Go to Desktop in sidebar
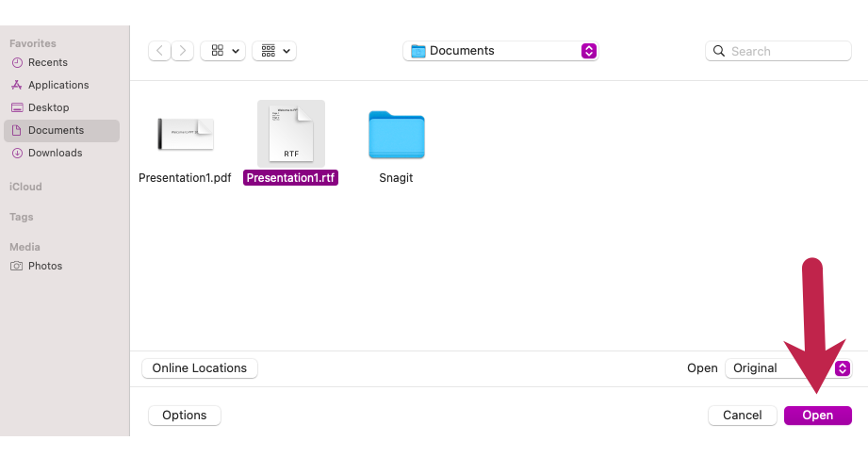Screen dimensions: 868x473 point(48,107)
